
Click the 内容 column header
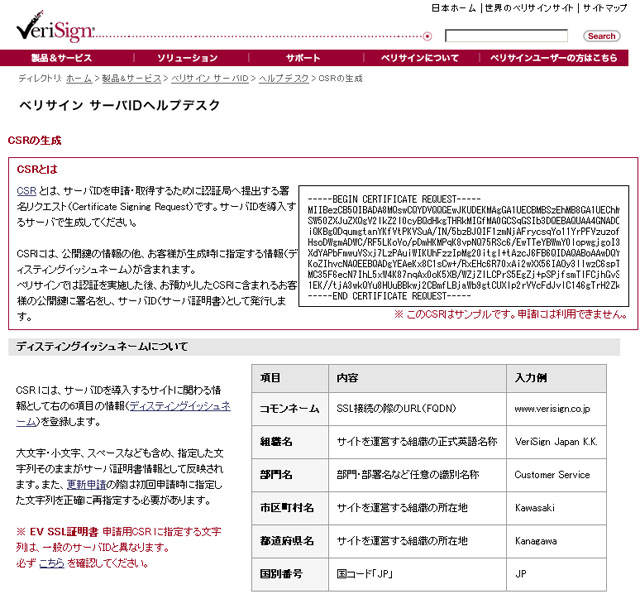[x=418, y=378]
